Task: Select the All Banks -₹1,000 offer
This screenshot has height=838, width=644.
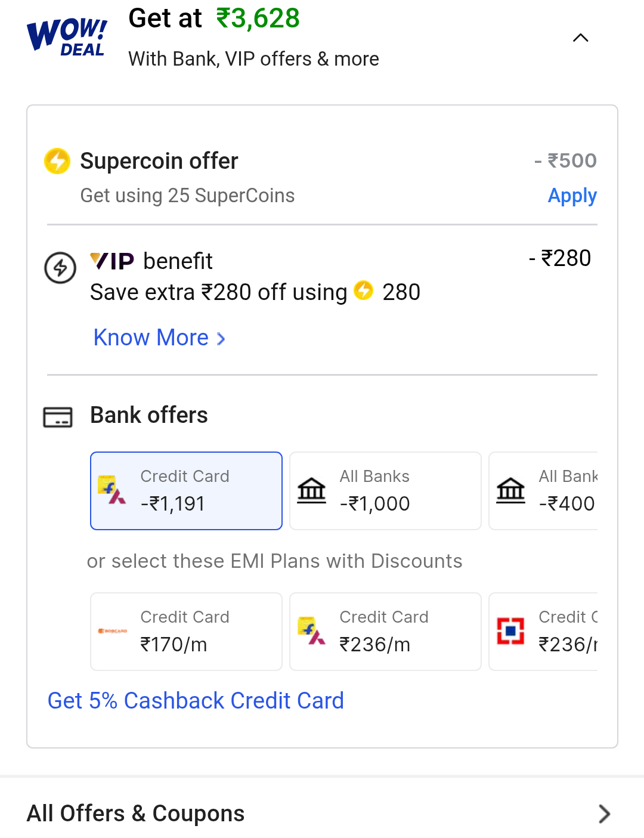Action: point(385,490)
